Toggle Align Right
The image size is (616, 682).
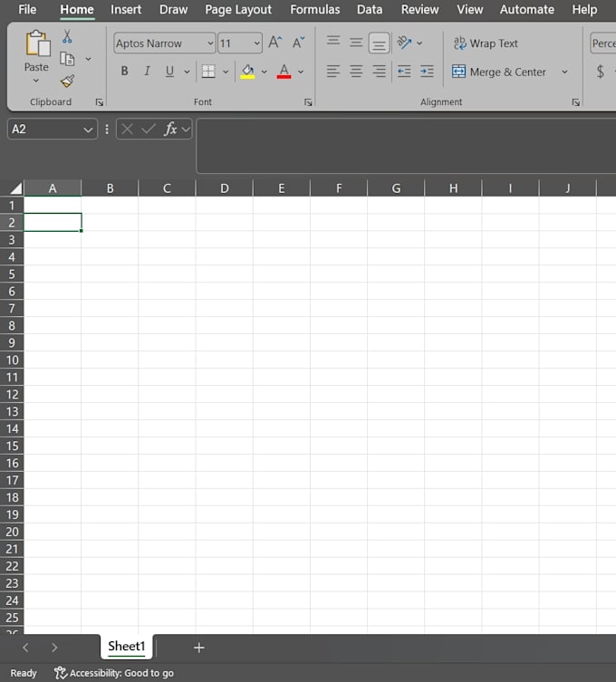[379, 71]
